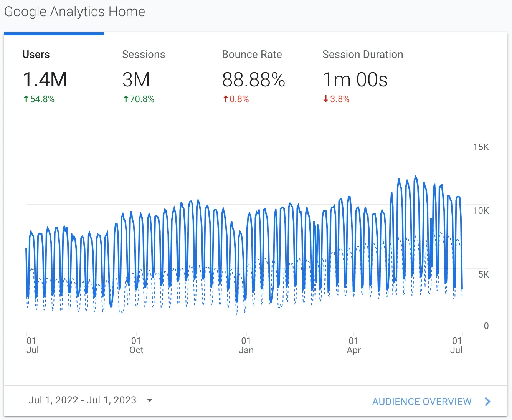Click the Google Analytics Home heading
This screenshot has width=512, height=420.
(x=74, y=12)
